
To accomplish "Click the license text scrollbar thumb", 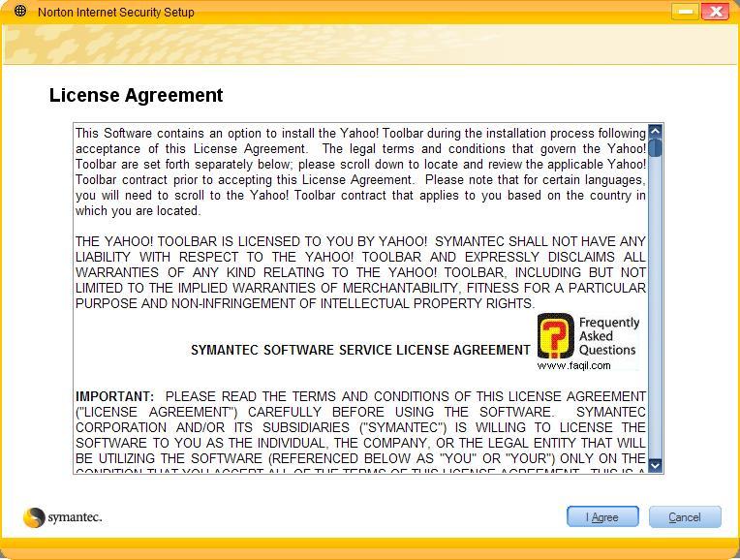I will point(656,148).
